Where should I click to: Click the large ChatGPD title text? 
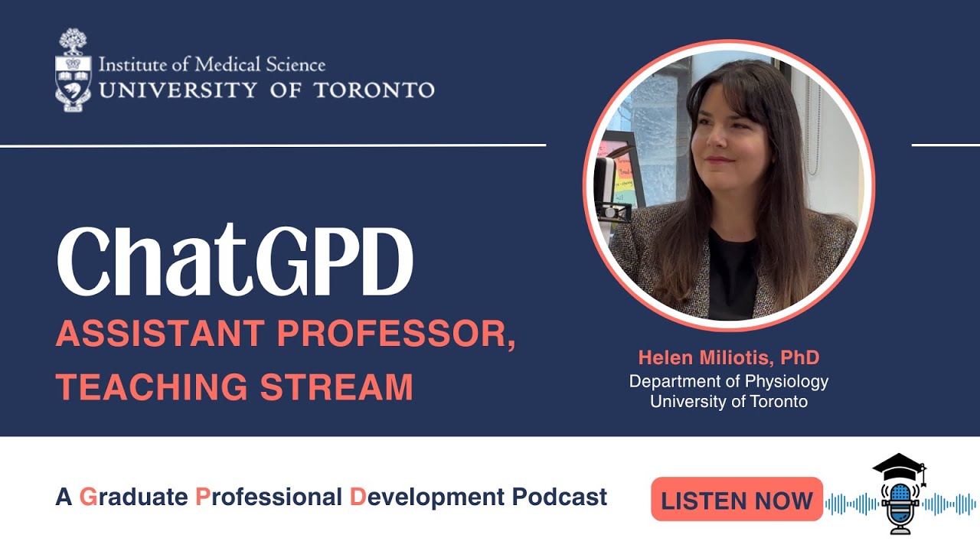pos(235,259)
